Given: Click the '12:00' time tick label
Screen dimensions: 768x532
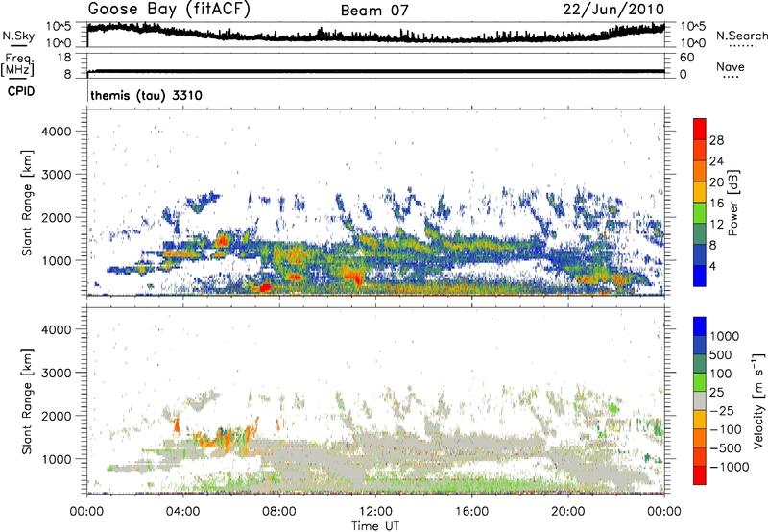Looking at the screenshot, I should point(375,512).
